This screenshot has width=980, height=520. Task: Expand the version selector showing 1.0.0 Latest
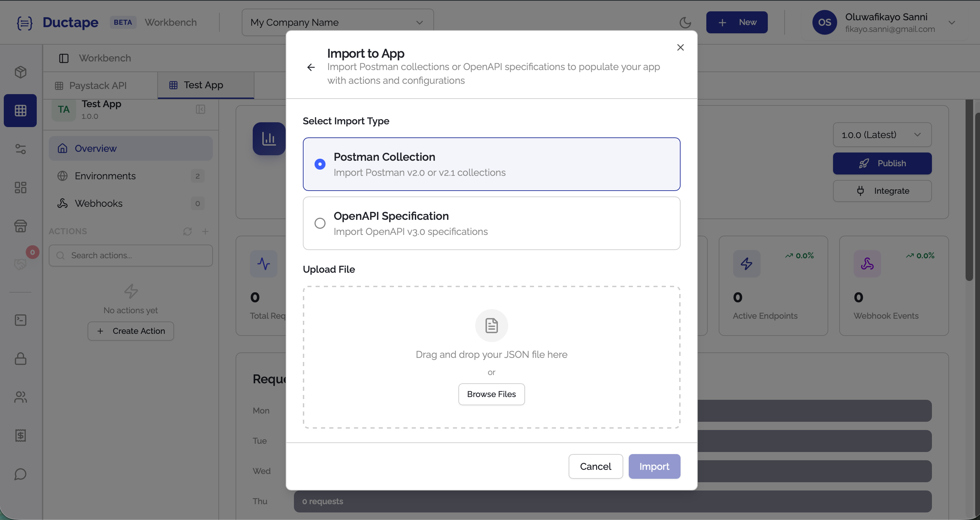click(x=882, y=135)
